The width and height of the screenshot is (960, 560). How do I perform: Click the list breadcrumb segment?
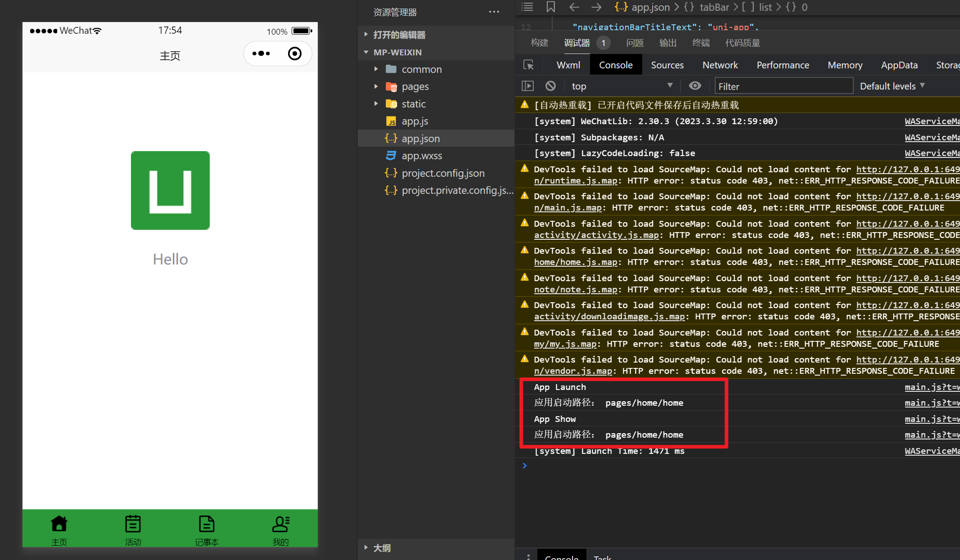tap(765, 7)
